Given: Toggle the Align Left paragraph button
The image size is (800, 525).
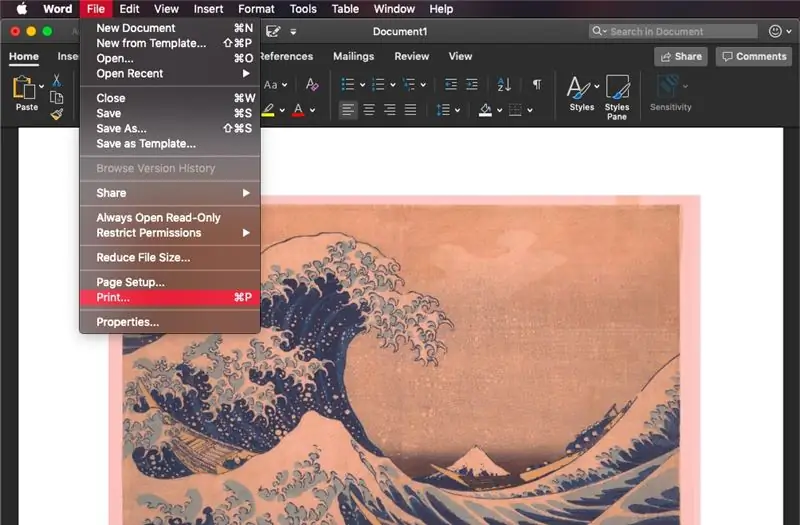Looking at the screenshot, I should tap(348, 110).
